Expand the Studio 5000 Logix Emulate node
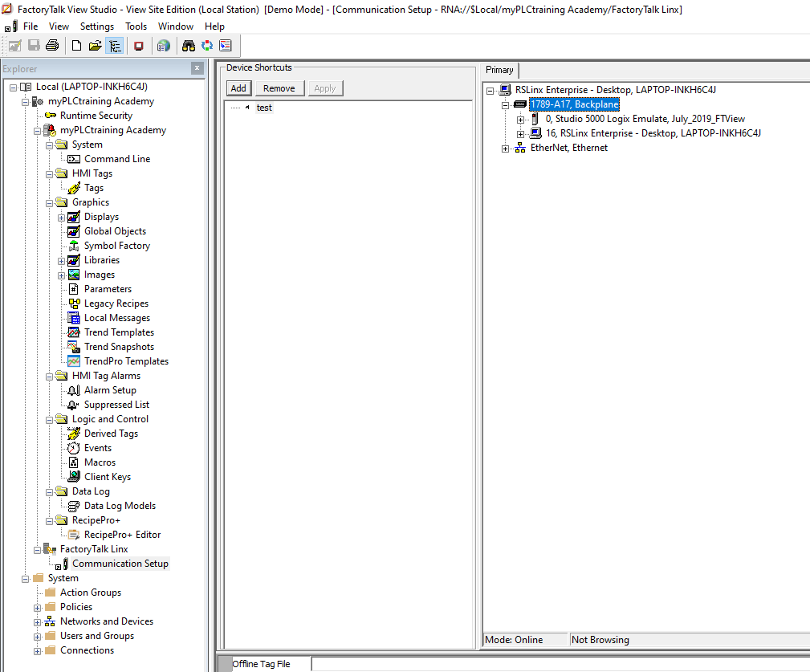The height and width of the screenshot is (672, 810). coord(521,120)
